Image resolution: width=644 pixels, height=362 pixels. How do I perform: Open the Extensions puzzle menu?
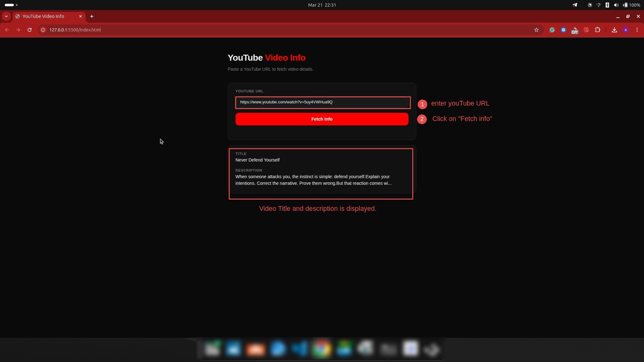(597, 30)
